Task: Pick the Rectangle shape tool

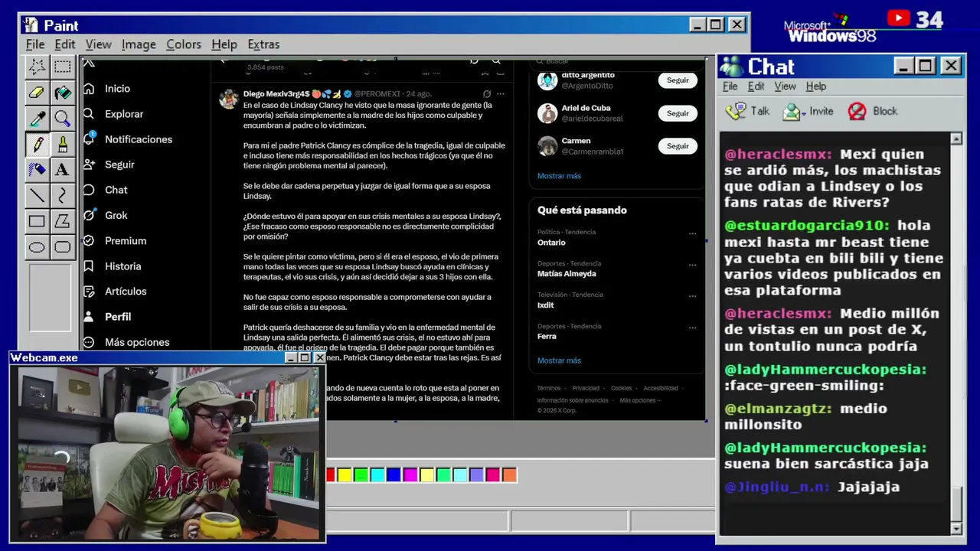Action: tap(37, 221)
